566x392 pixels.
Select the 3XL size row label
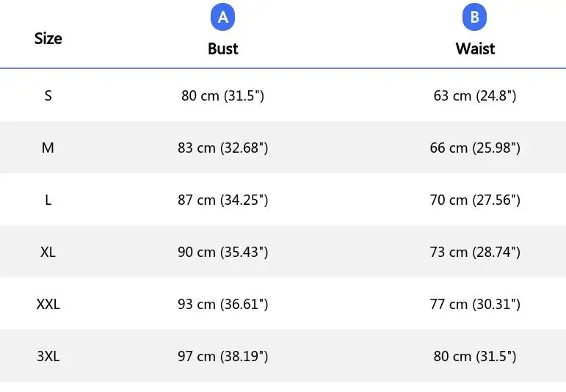[48, 356]
